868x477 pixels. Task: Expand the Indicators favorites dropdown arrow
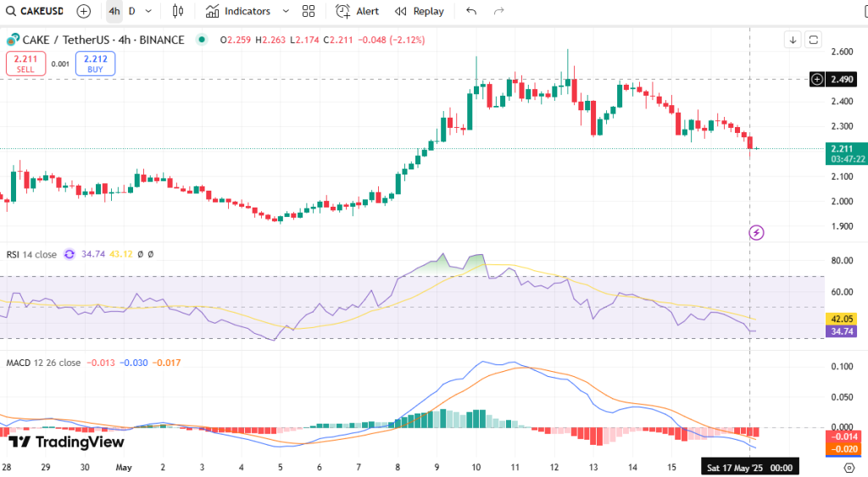point(285,11)
